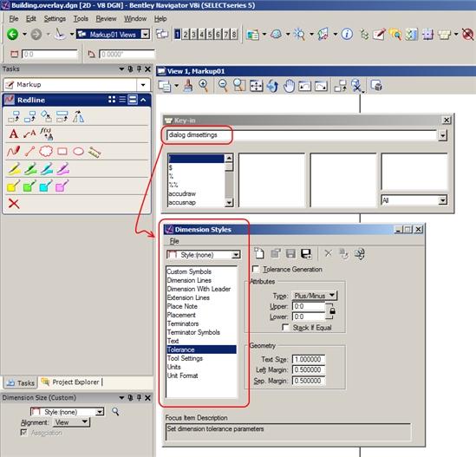This screenshot has height=457, width=476.
Task: Switch to the Project Explorer tab
Action: (x=71, y=382)
